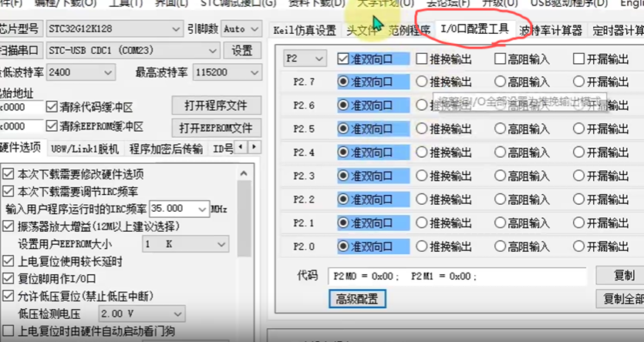Image resolution: width=644 pixels, height=342 pixels.
Task: Click 起始地址 0000 first input field
Action: 21,107
